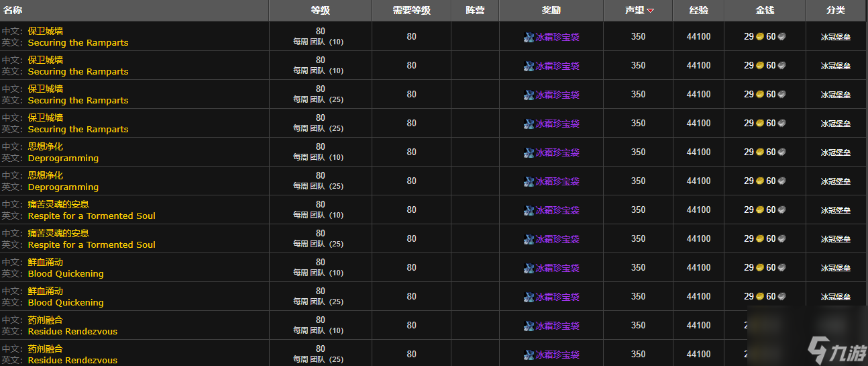Viewport: 868px width, 366px height.
Task: Sort the list by 经验 header
Action: point(698,10)
